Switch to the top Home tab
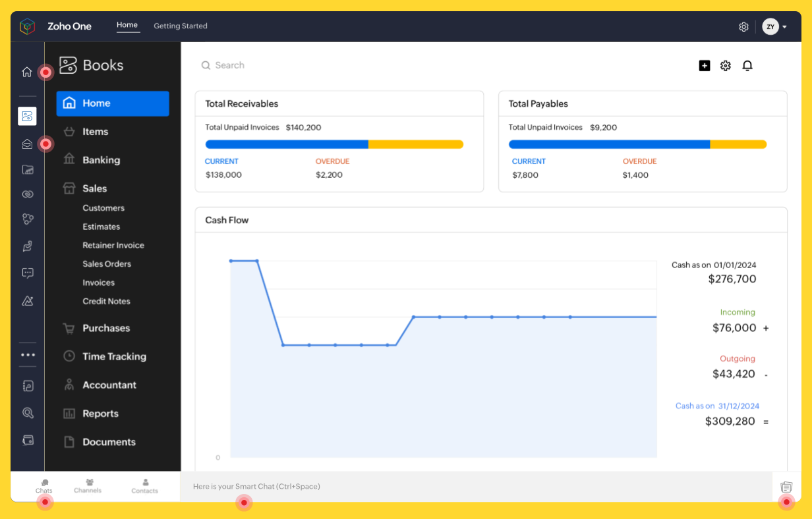812x519 pixels. click(127, 25)
